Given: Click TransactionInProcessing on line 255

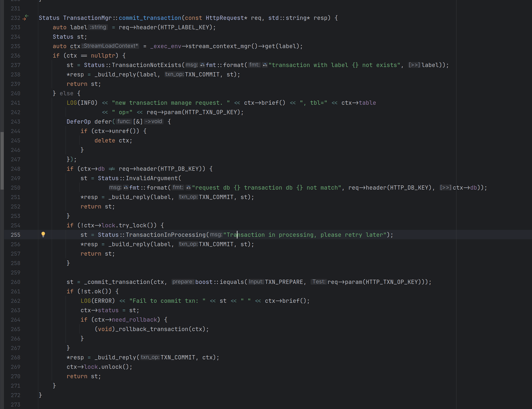Looking at the screenshot, I should (165, 235).
